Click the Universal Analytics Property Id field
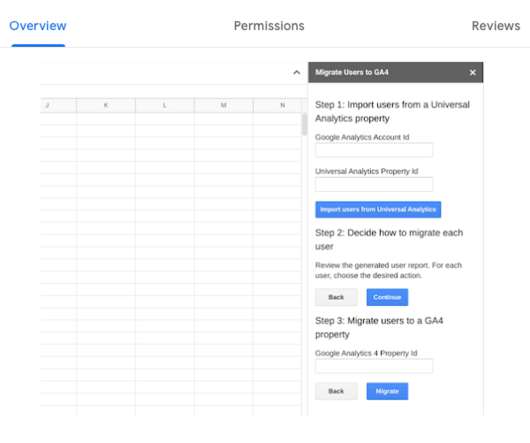530x443 pixels. pos(374,184)
